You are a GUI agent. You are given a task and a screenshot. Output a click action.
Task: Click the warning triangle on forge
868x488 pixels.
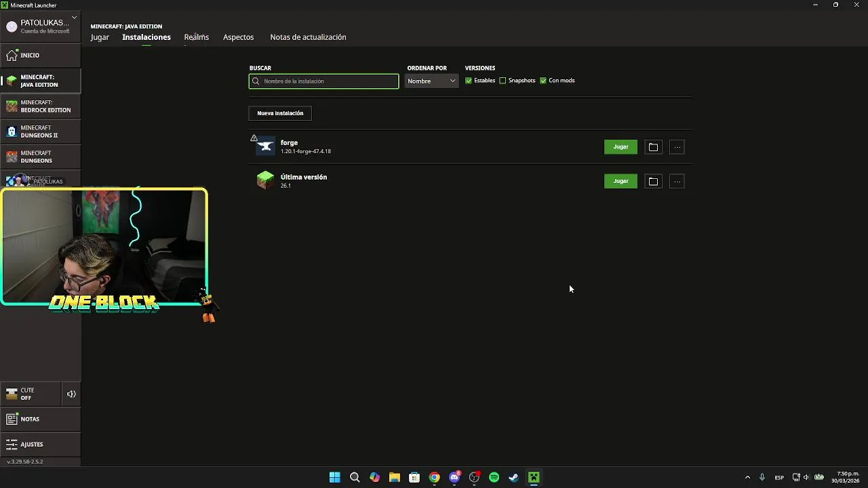click(254, 138)
